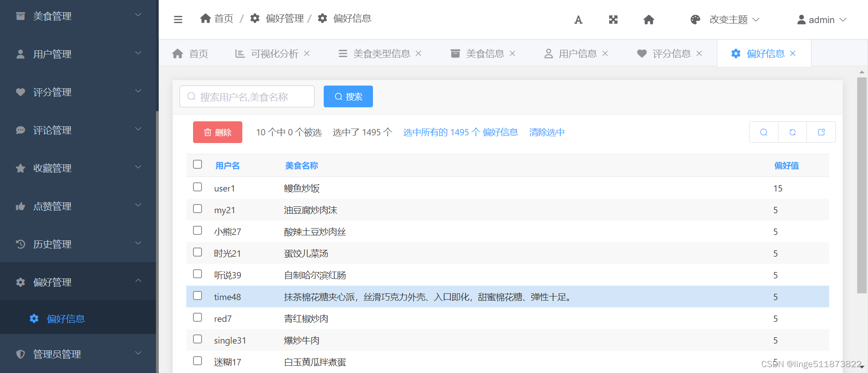Image resolution: width=868 pixels, height=373 pixels.
Task: Click the 美食管理 sidebar icon
Action: [20, 16]
